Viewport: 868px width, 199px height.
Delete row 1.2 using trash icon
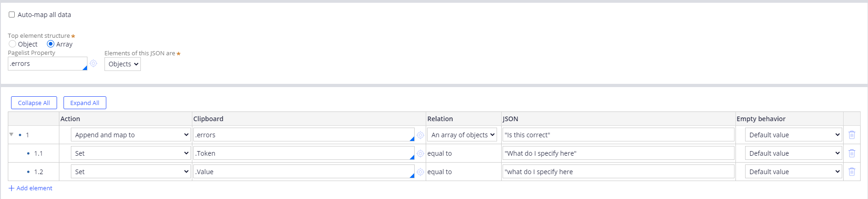tap(851, 172)
